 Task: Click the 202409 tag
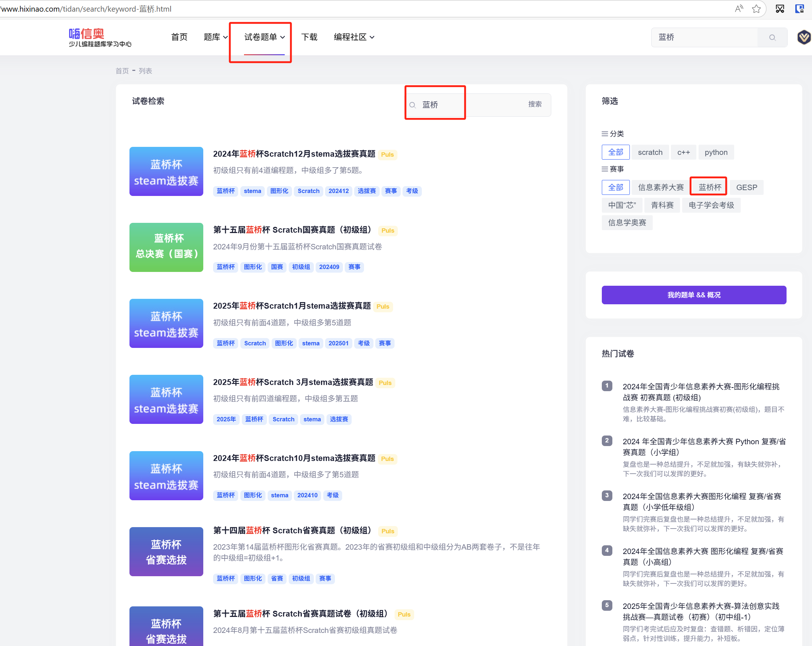click(329, 267)
